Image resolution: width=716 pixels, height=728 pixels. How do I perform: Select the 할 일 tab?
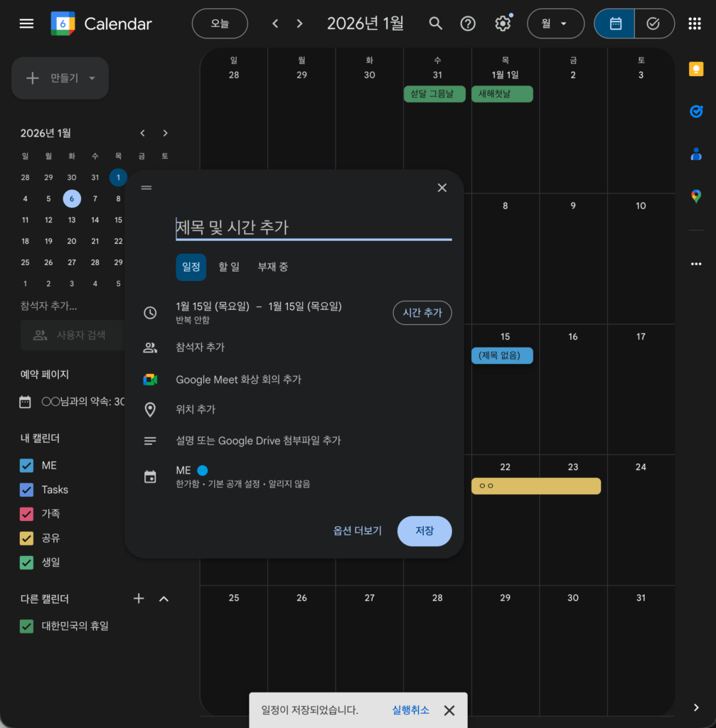[x=229, y=267]
